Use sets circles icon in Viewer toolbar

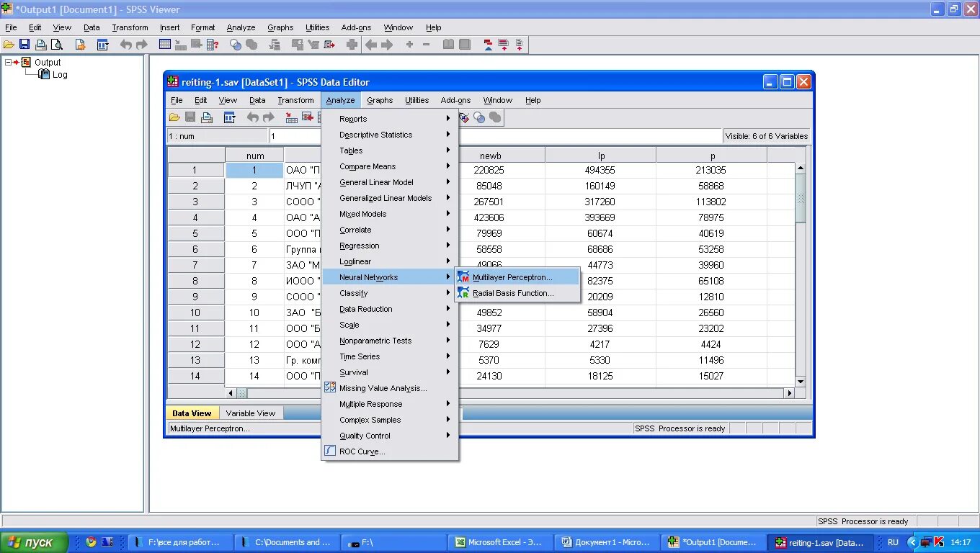tap(235, 45)
